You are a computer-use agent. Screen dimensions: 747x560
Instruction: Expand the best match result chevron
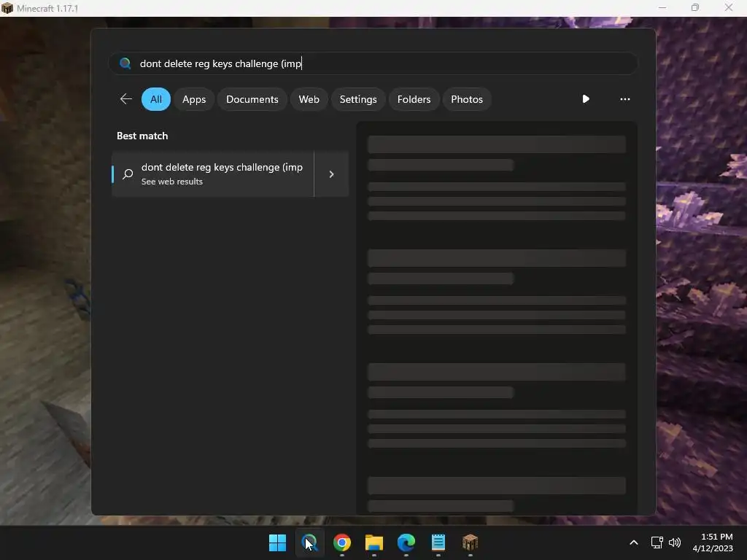pyautogui.click(x=332, y=174)
